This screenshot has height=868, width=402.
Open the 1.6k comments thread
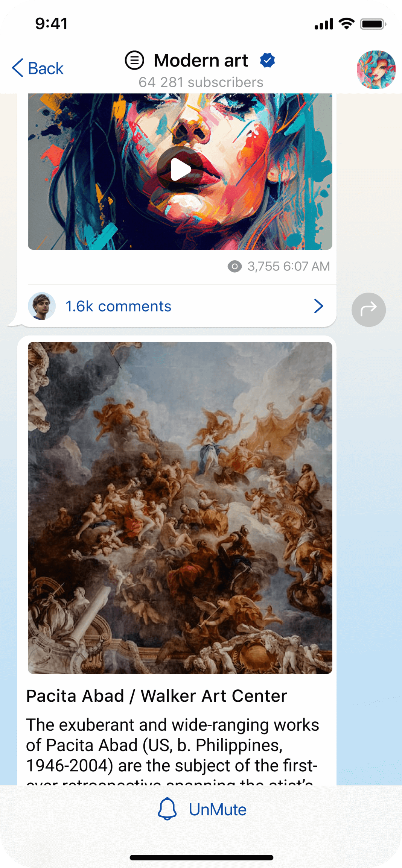pyautogui.click(x=177, y=306)
